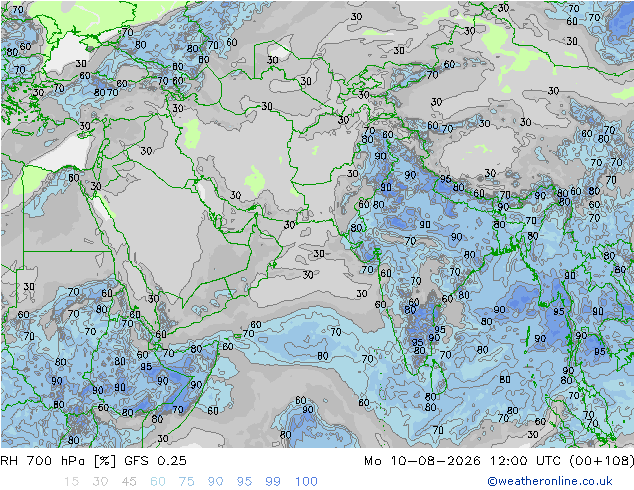Click the GFS 0.25 model label
Image resolution: width=634 pixels, height=490 pixels.
pos(156,460)
